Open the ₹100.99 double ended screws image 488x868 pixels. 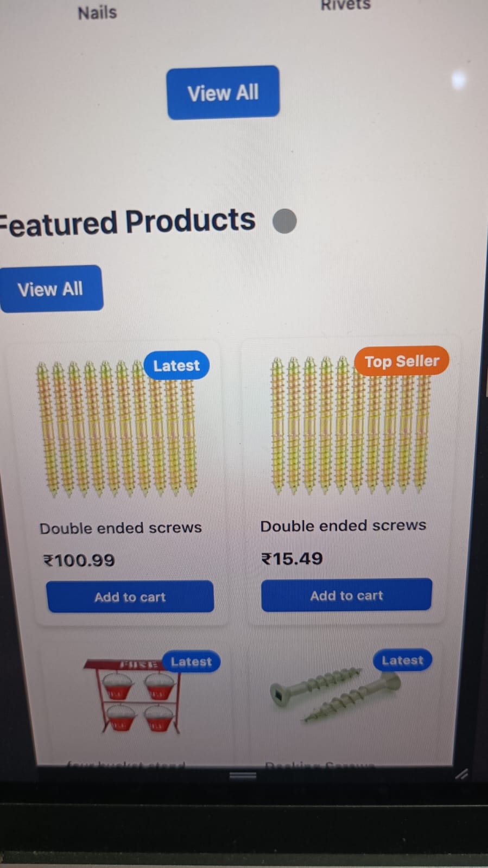[116, 429]
